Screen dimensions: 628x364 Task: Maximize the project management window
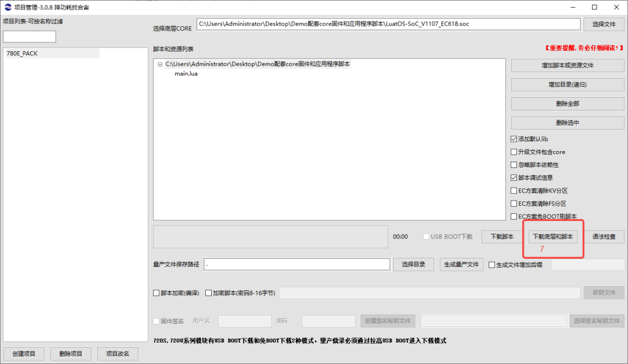coord(594,7)
